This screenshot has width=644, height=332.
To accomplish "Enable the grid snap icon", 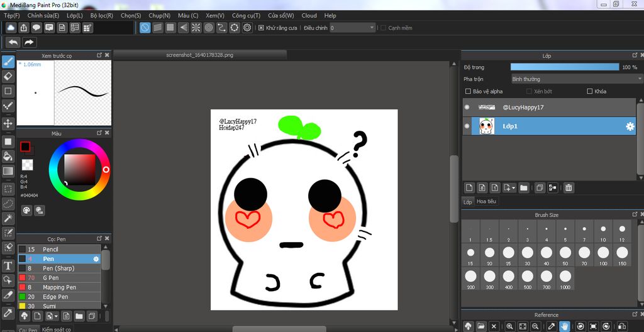I will click(x=170, y=28).
